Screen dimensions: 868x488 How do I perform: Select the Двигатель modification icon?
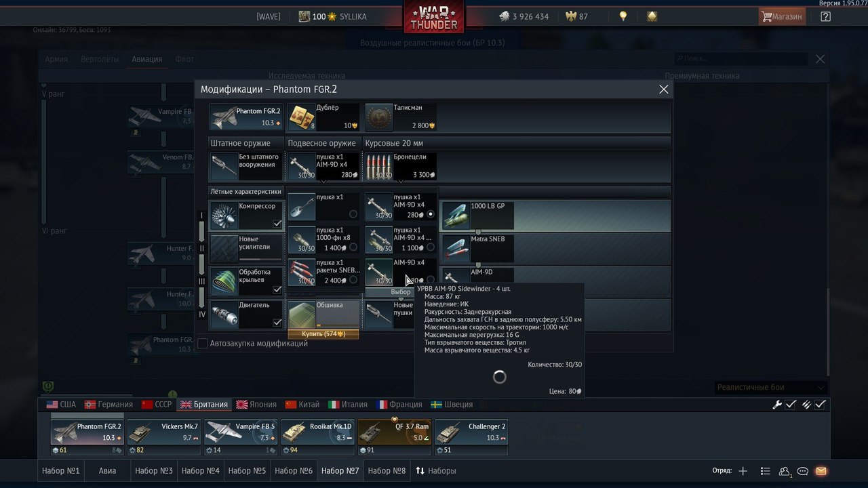(x=223, y=314)
